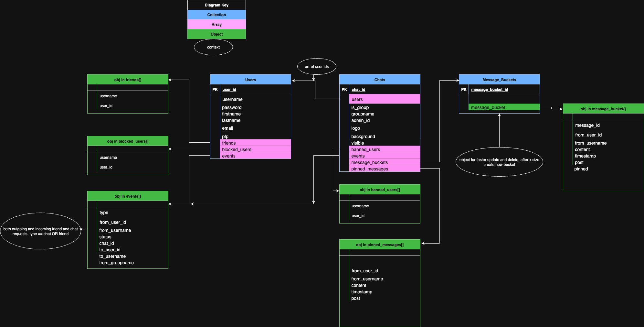Click the friends array row in Users

coord(255,143)
